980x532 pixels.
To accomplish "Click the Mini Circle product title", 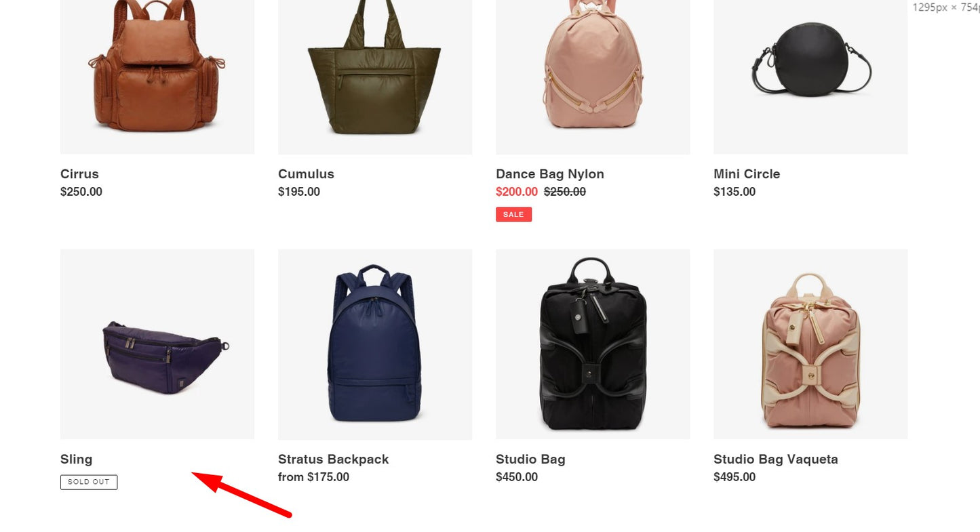I will tap(747, 174).
